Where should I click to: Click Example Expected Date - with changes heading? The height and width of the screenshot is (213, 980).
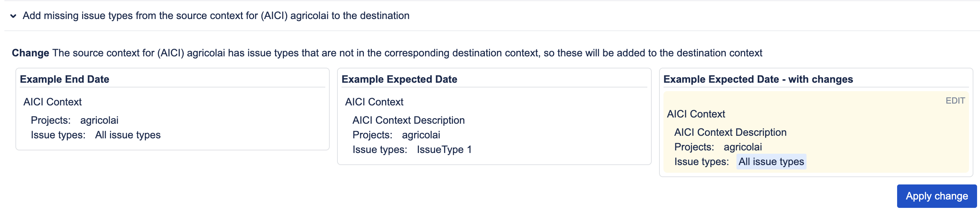tap(758, 79)
